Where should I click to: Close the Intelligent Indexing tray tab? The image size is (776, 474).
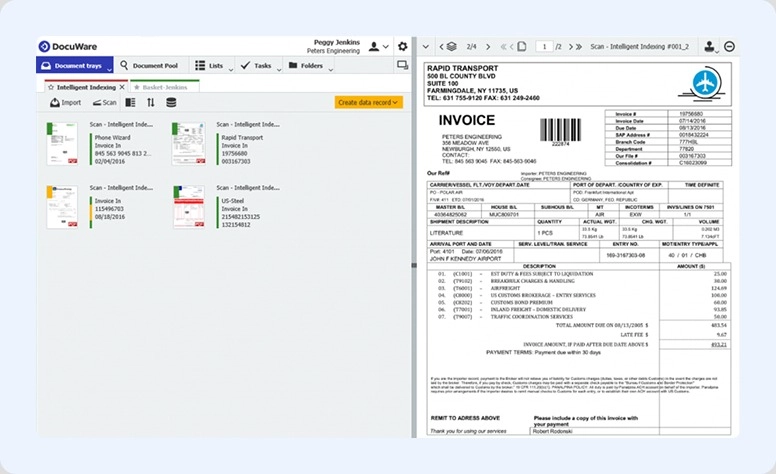pyautogui.click(x=122, y=87)
